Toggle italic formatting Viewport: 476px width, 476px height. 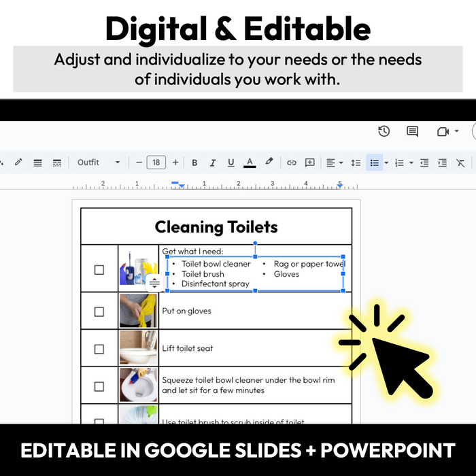click(213, 163)
